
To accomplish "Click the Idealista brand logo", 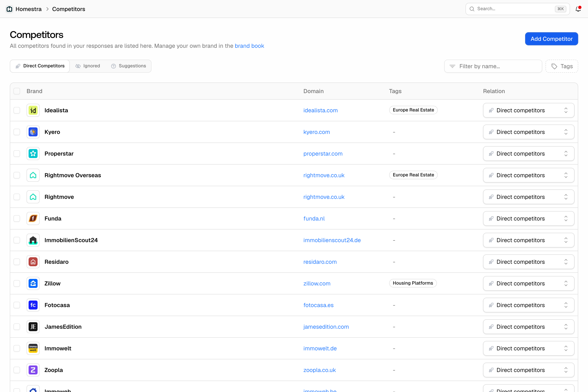I will [33, 110].
